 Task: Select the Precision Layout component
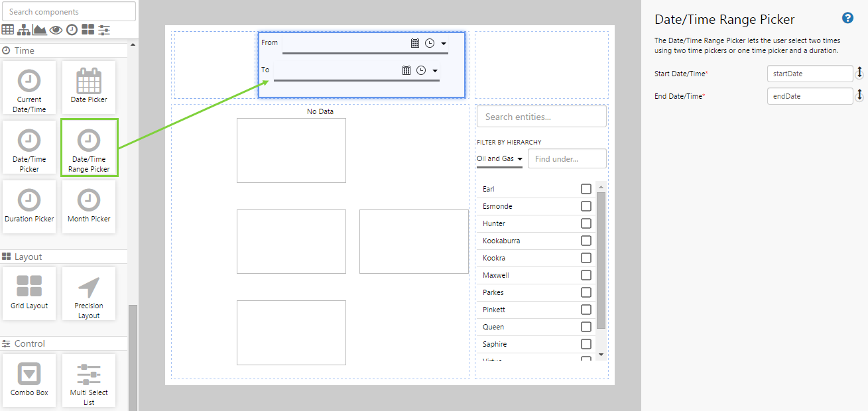(89, 294)
